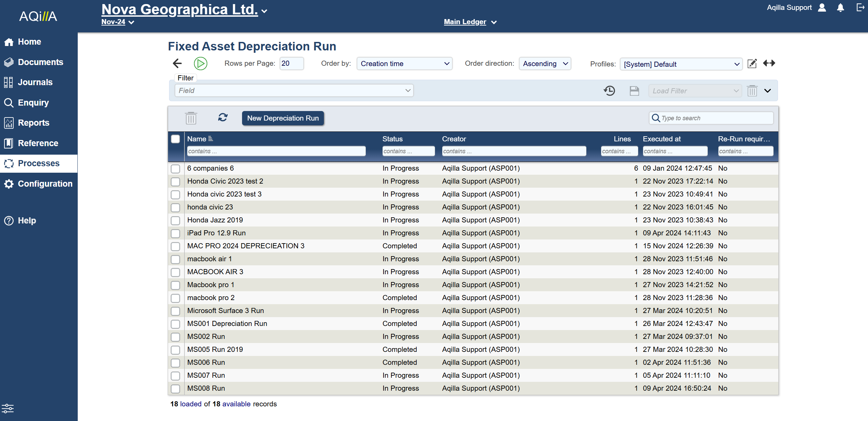Click the refresh list icon
868x421 pixels.
pyautogui.click(x=223, y=118)
